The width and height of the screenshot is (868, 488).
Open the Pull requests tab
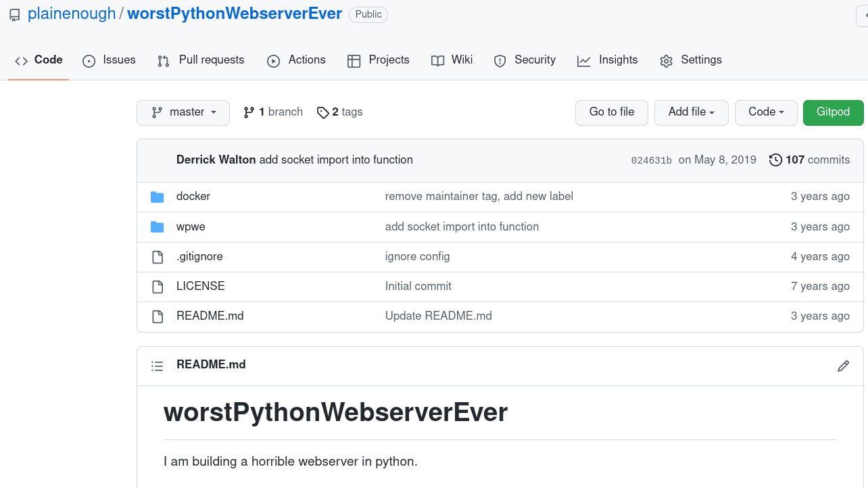tap(201, 60)
